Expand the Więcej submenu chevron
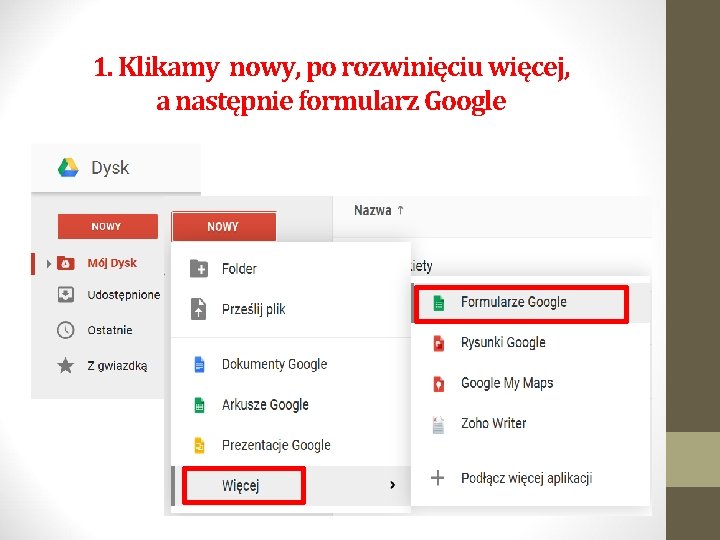This screenshot has height=540, width=720. [392, 485]
